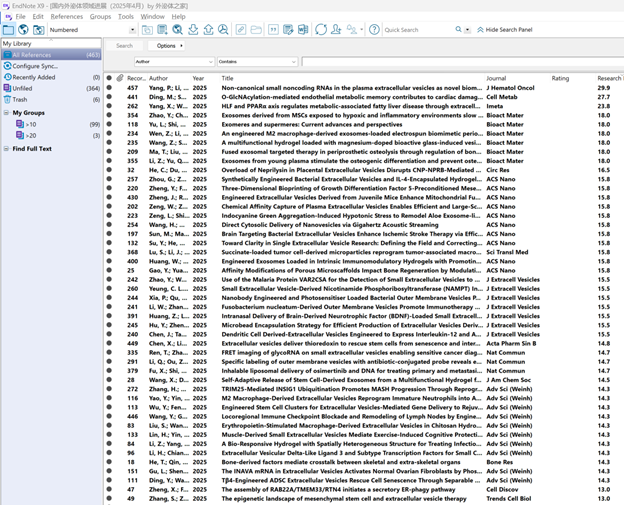The height and width of the screenshot is (505, 624).
Task: Toggle read dot for record 32
Action: (x=109, y=170)
